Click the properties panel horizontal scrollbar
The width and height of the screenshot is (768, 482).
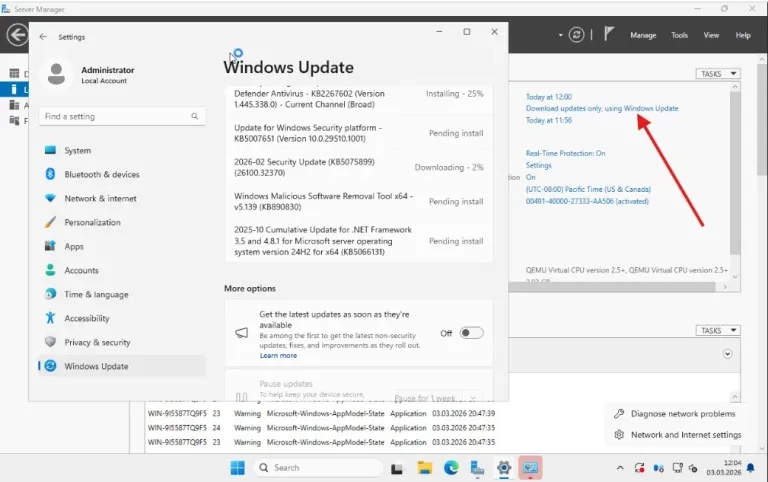point(612,287)
